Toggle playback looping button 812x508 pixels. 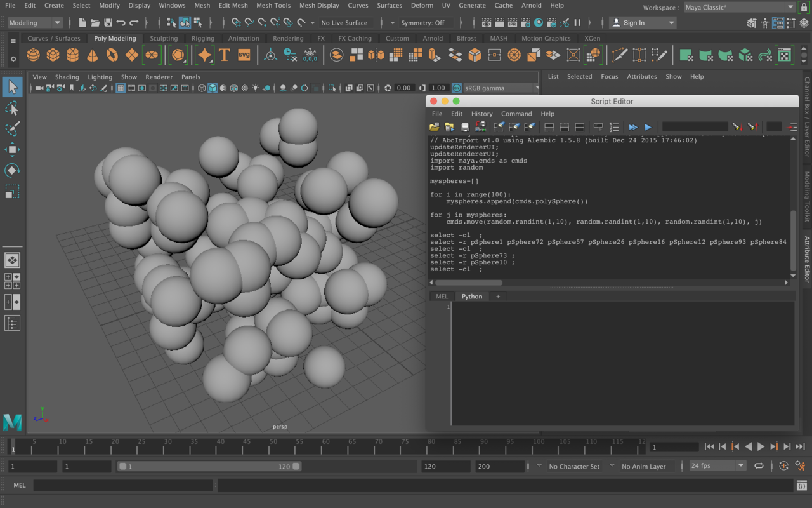[759, 466]
